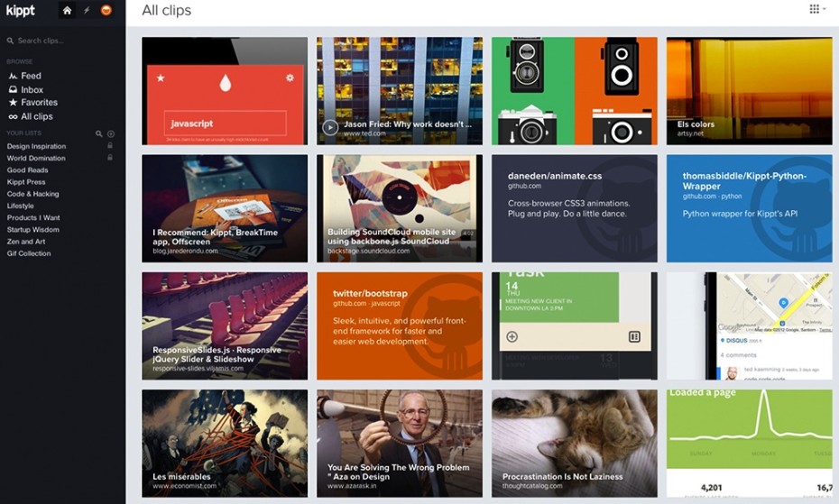This screenshot has height=504, width=839.
Task: Click the add new list plus icon
Action: pos(111,133)
